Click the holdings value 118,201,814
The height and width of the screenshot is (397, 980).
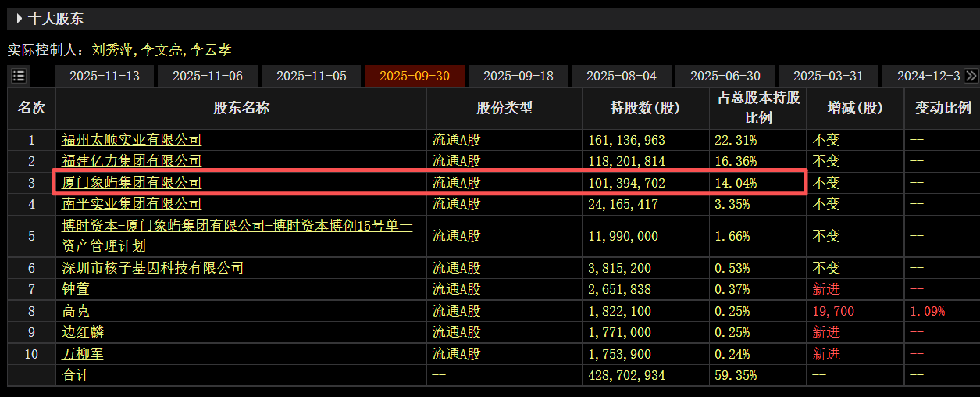627,161
